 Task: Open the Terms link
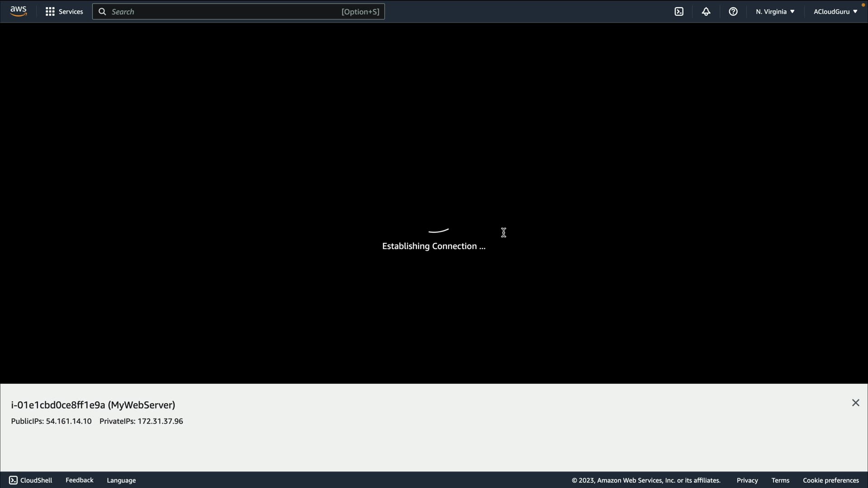click(780, 480)
